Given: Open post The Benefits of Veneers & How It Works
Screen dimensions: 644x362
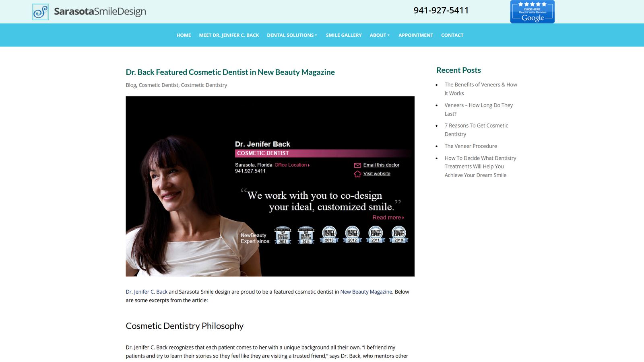Looking at the screenshot, I should pyautogui.click(x=481, y=89).
